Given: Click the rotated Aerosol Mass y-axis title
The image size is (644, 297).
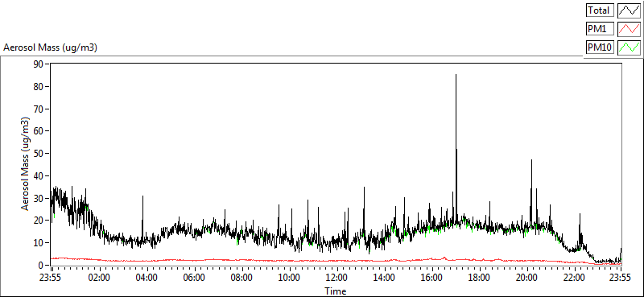Looking at the screenshot, I should click(x=26, y=164).
